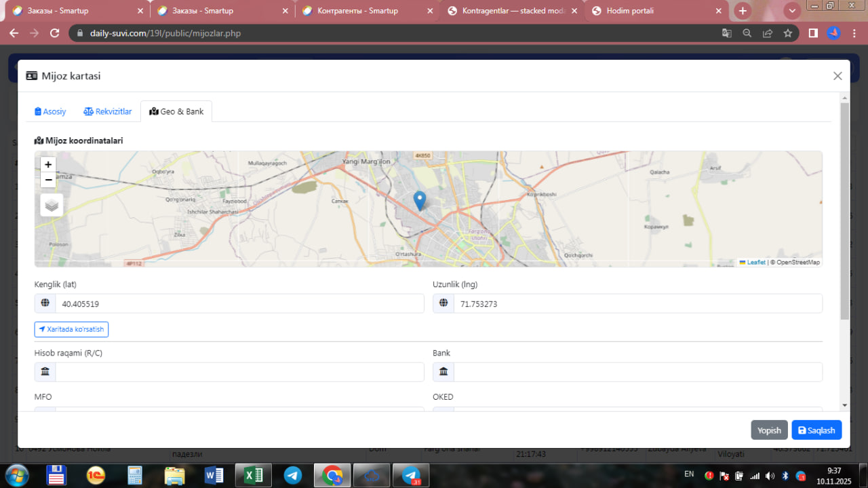Click the blue location marker on map

coord(420,200)
